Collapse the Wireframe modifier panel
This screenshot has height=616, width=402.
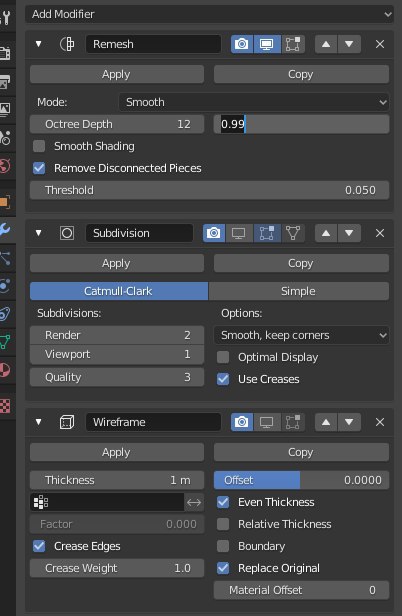tap(39, 422)
